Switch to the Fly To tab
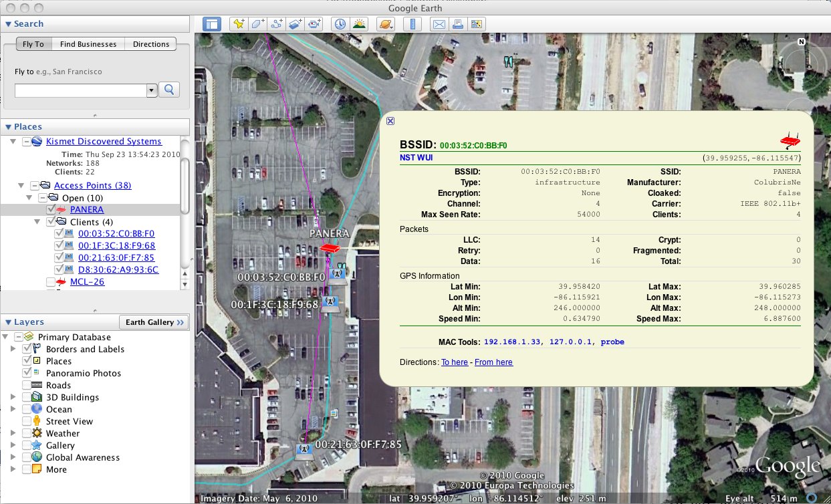The height and width of the screenshot is (504, 831). (33, 44)
